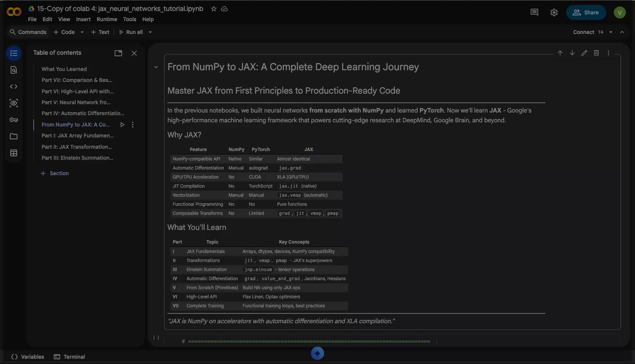Close the Table of contents panel
Image resolution: width=635 pixels, height=364 pixels.
pyautogui.click(x=134, y=53)
